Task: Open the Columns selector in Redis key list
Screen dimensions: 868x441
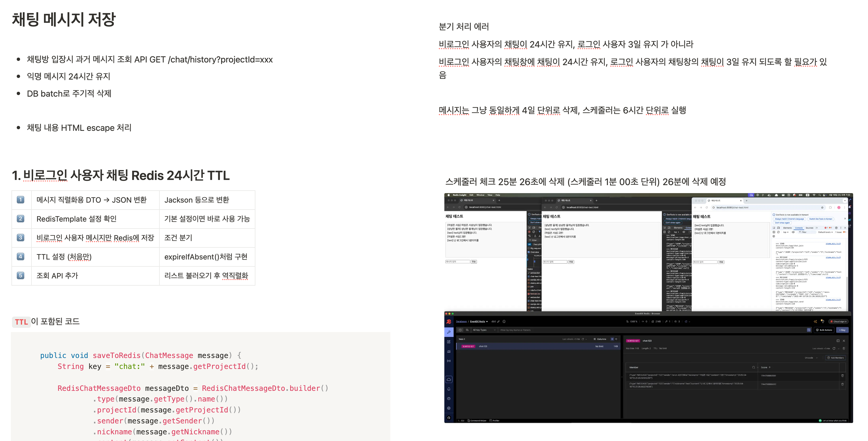Action: click(x=600, y=339)
